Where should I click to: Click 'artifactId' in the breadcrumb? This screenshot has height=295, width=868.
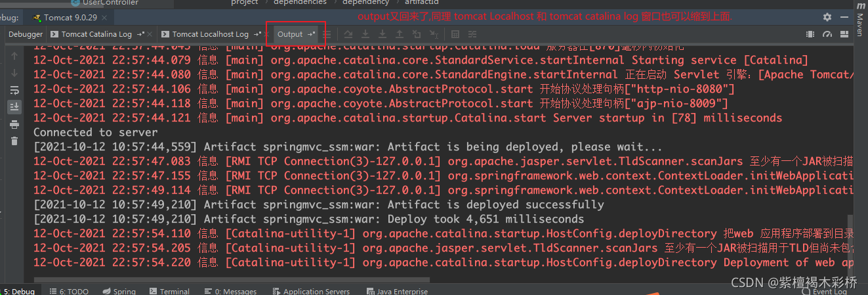click(x=422, y=3)
